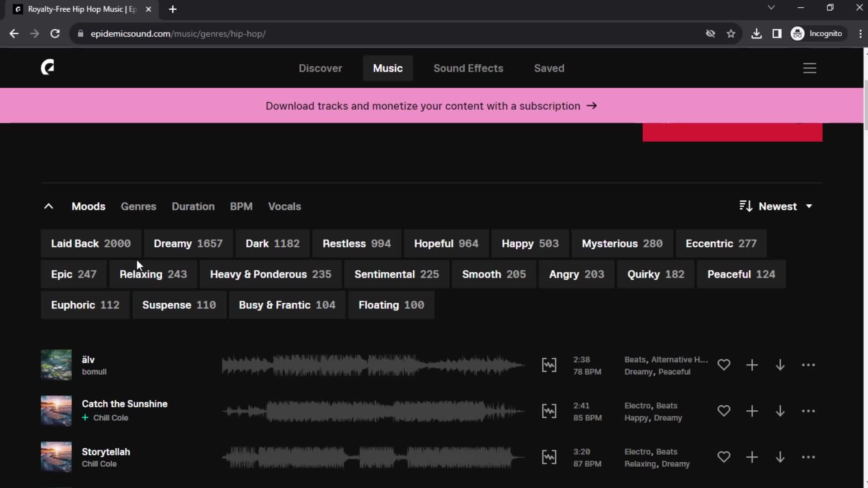Select the Relaxing mood chip
The height and width of the screenshot is (488, 868).
(x=153, y=274)
